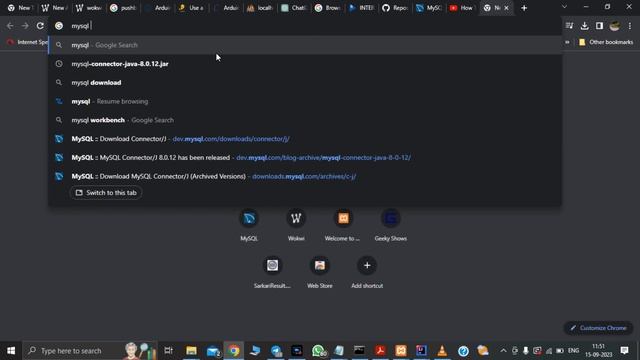Screen dimensions: 640x360
Task: Open Adobe Acrobat from taskbar
Action: [x=380, y=351]
